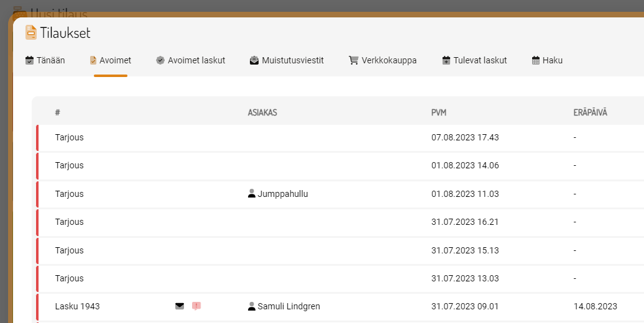This screenshot has height=323, width=644.
Task: Click the person icon beside Samuli Lindgren
Action: pos(252,306)
